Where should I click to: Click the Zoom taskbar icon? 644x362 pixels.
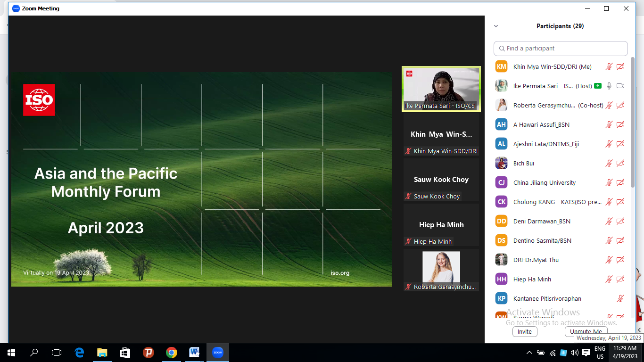pyautogui.click(x=217, y=353)
